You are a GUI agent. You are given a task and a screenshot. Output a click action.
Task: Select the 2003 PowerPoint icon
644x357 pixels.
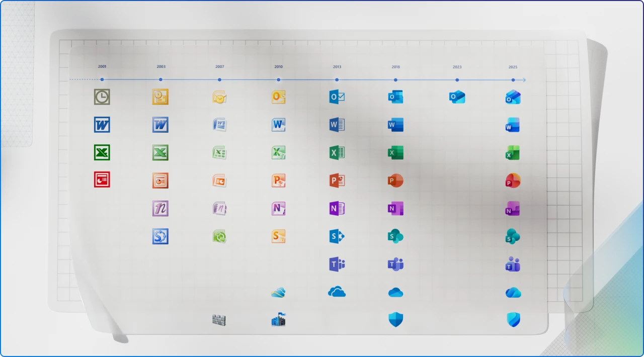pyautogui.click(x=160, y=181)
